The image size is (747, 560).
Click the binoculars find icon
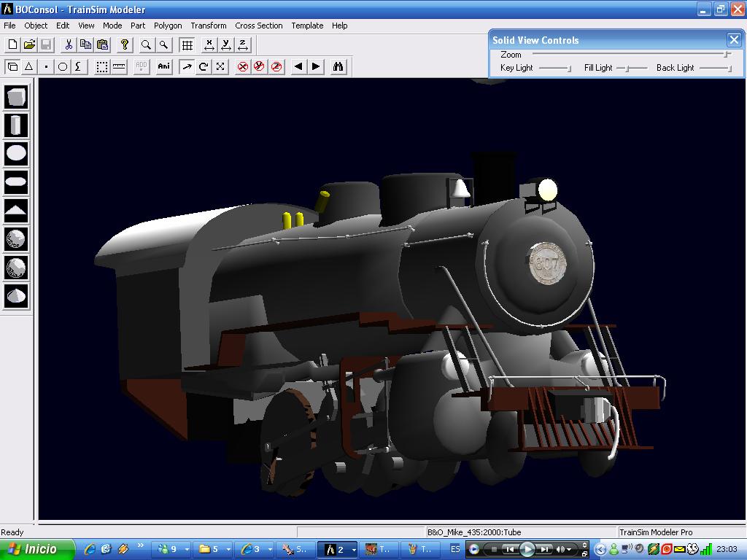[x=338, y=66]
